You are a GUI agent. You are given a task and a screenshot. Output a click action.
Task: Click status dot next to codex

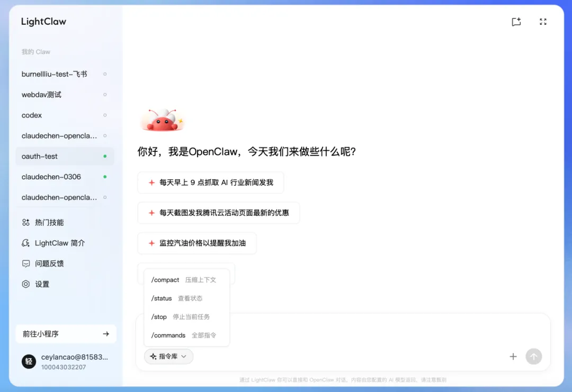click(x=105, y=115)
